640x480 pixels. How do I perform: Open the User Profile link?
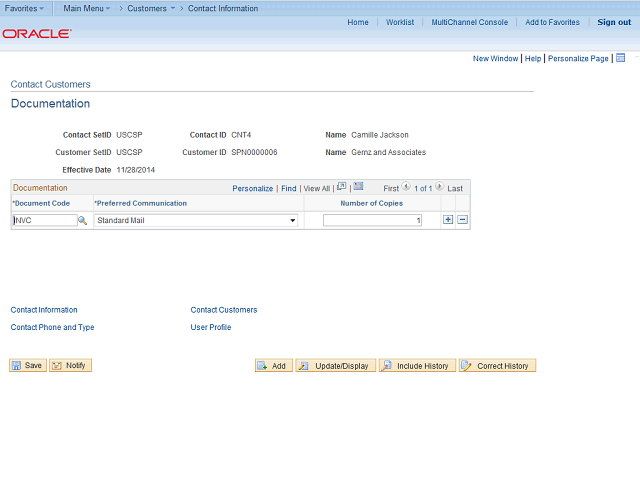(211, 327)
